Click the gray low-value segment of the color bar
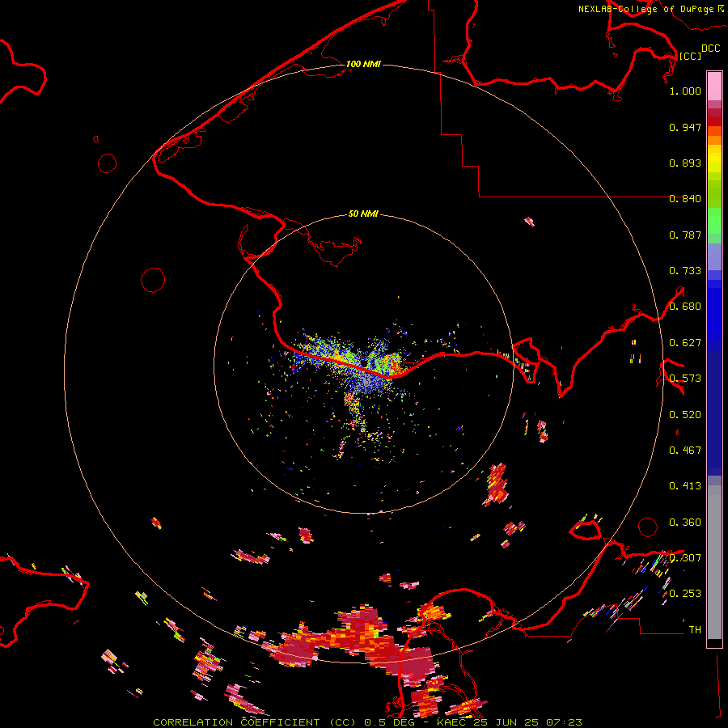728x728 pixels. click(714, 562)
